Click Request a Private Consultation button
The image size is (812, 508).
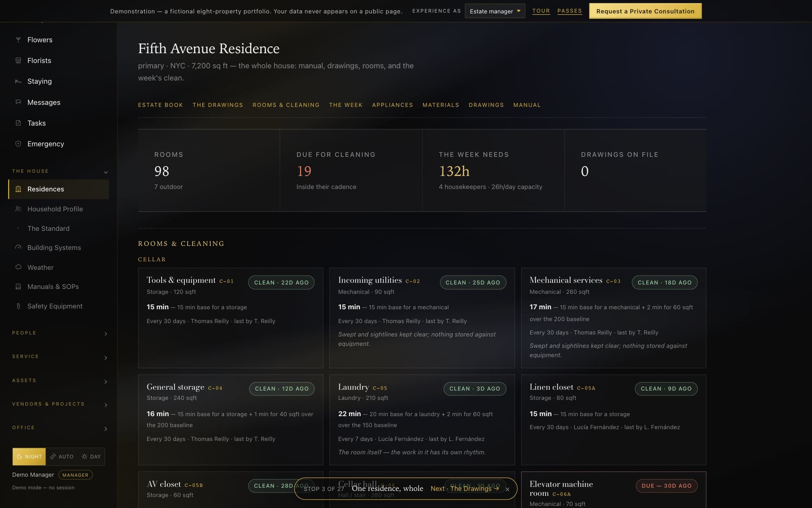(645, 11)
